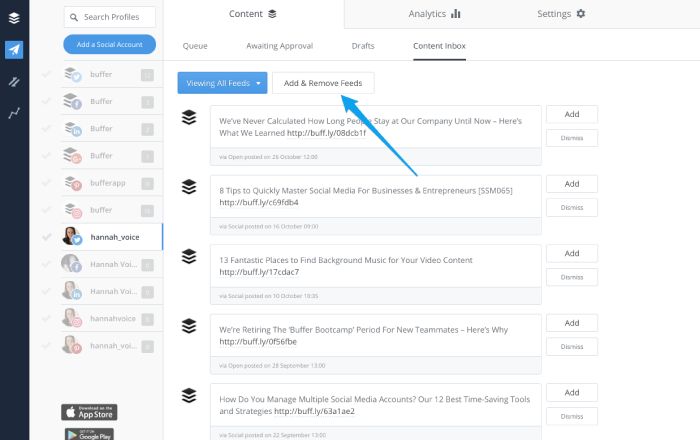Image resolution: width=700 pixels, height=440 pixels.
Task: Click Buffer feed icon beside '13 Fantastic Places' post
Action: coord(189,256)
